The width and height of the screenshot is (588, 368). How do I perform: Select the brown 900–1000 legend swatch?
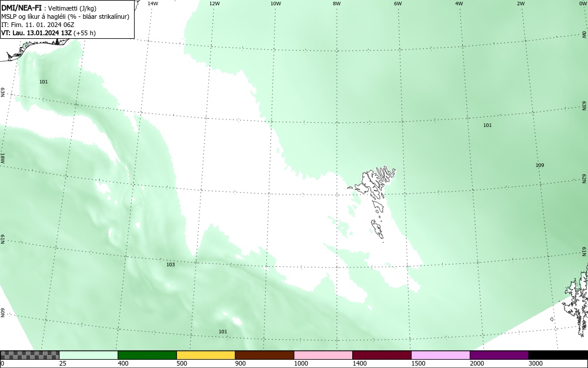click(x=265, y=355)
